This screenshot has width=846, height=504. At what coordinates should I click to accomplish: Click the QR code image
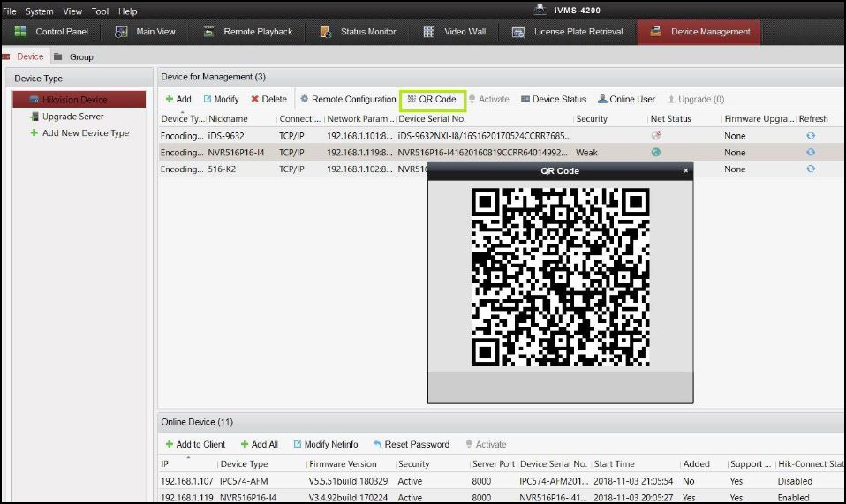(560, 277)
